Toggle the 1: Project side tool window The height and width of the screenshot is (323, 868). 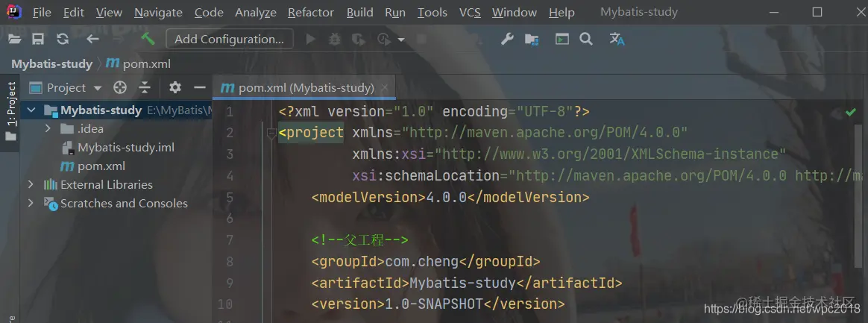pos(11,111)
